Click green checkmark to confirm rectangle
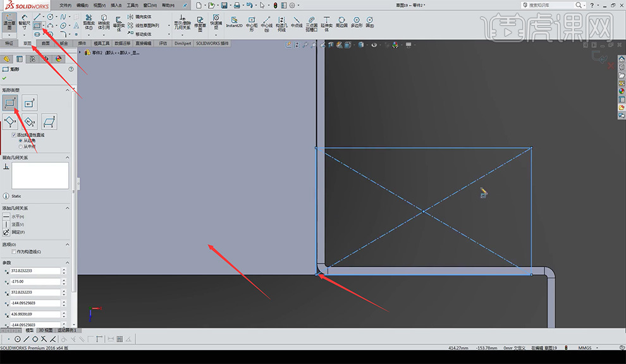 pyautogui.click(x=4, y=78)
